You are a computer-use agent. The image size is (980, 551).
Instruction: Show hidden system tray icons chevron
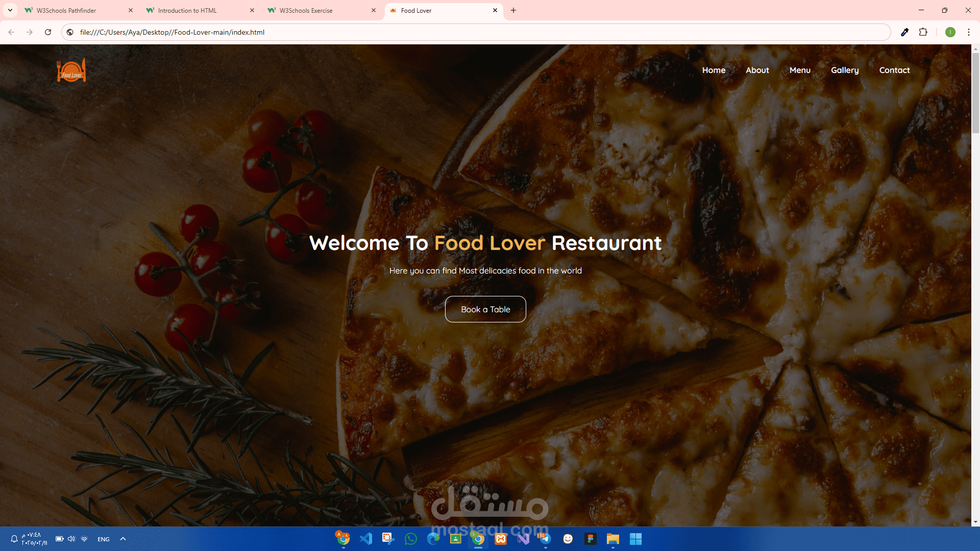click(123, 539)
